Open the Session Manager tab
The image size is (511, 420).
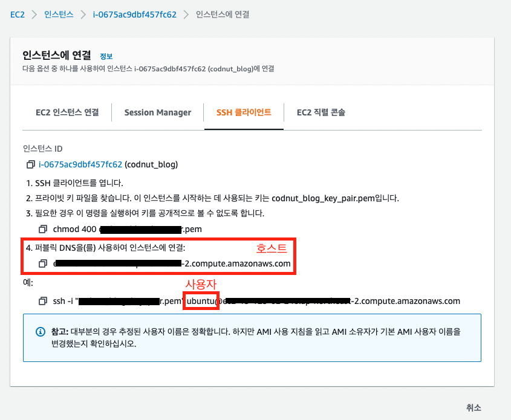click(158, 112)
